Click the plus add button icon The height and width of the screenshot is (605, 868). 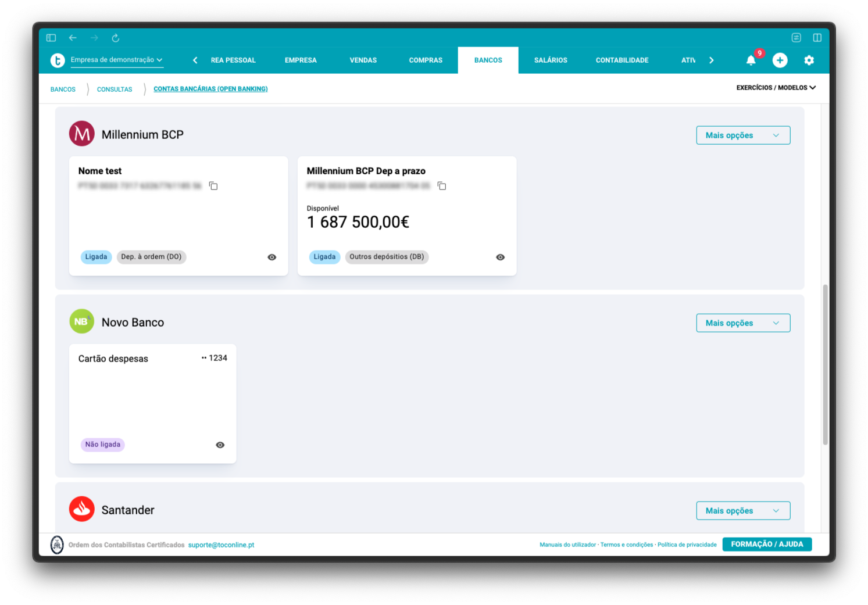(x=780, y=60)
